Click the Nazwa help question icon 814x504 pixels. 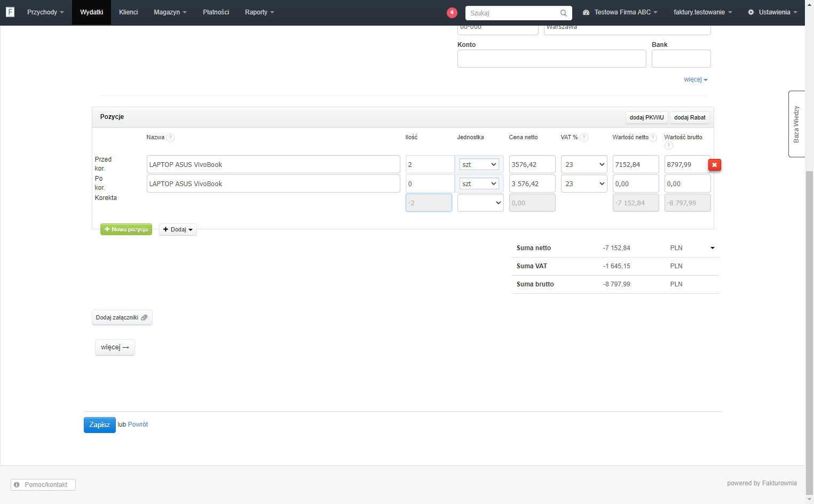170,138
